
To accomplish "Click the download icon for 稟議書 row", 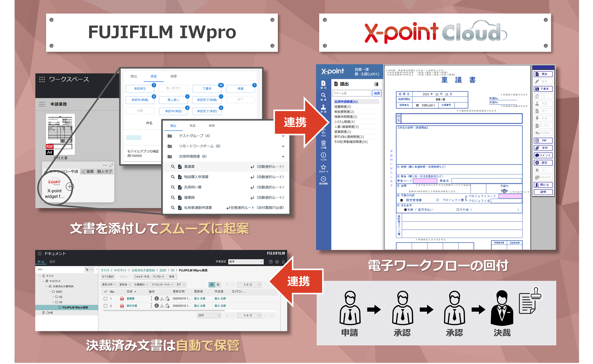I will 162,299.
